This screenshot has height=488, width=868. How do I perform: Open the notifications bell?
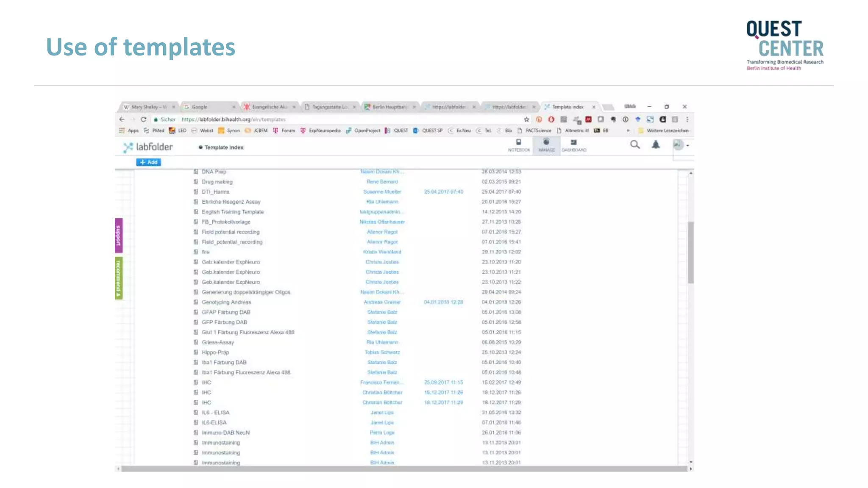656,145
